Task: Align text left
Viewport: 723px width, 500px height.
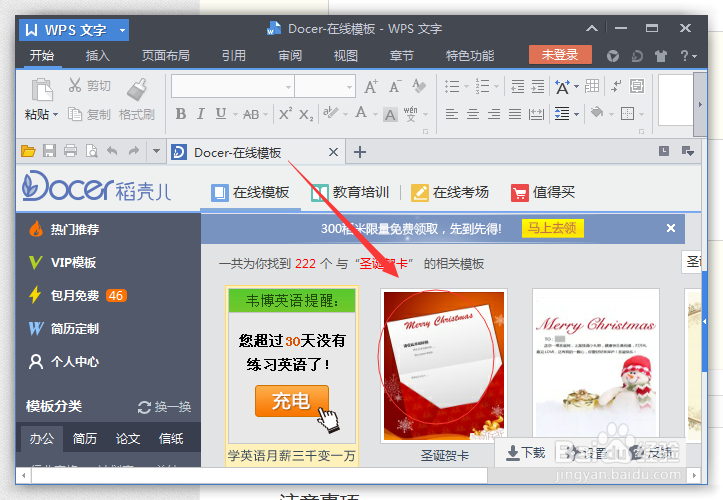Action: pos(452,114)
